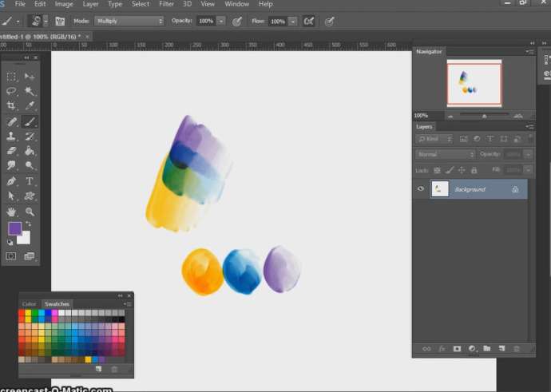Viewport: 551px width, 392px height.
Task: Click the Create new layer icon
Action: tap(501, 349)
